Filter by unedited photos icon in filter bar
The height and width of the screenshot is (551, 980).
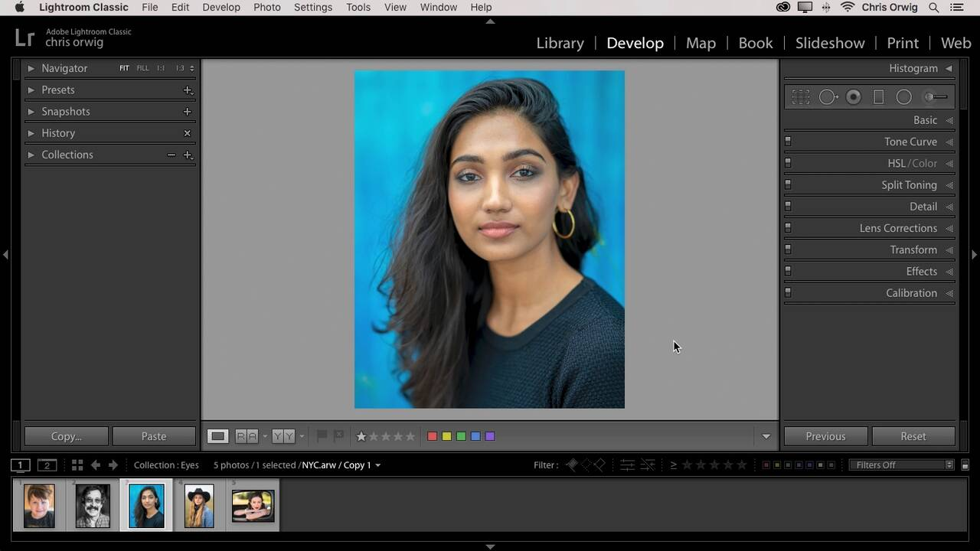click(x=648, y=465)
